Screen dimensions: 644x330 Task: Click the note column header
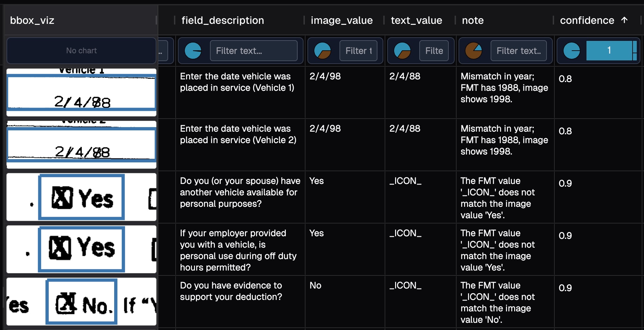[x=473, y=20]
